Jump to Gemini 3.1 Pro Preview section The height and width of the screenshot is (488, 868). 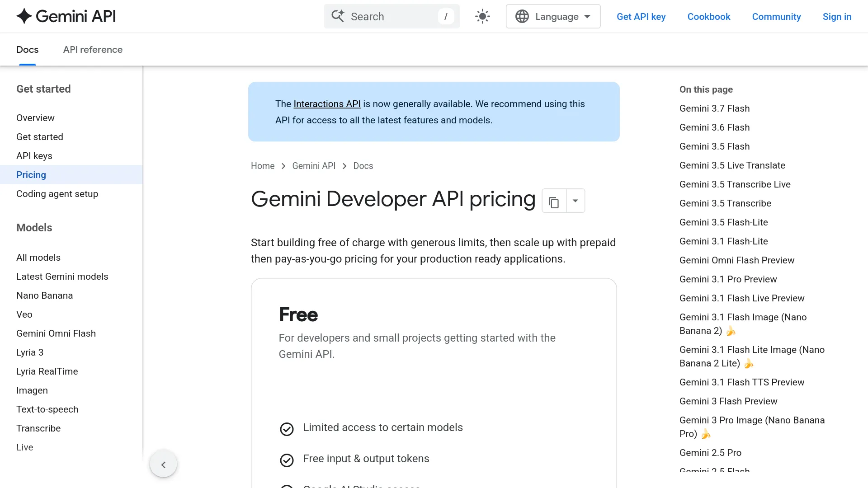click(x=728, y=279)
